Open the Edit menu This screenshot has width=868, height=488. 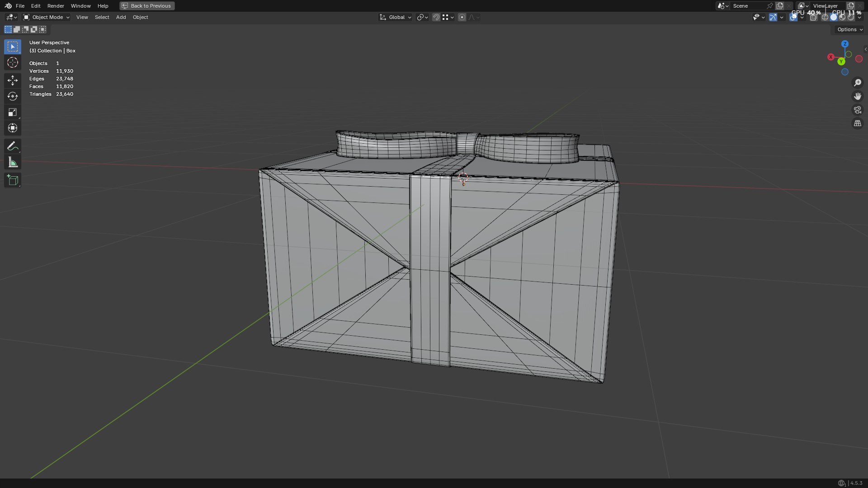pyautogui.click(x=36, y=6)
